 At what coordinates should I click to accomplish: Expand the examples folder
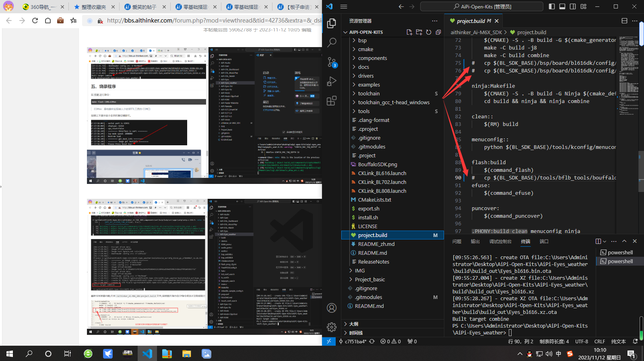pyautogui.click(x=392, y=85)
